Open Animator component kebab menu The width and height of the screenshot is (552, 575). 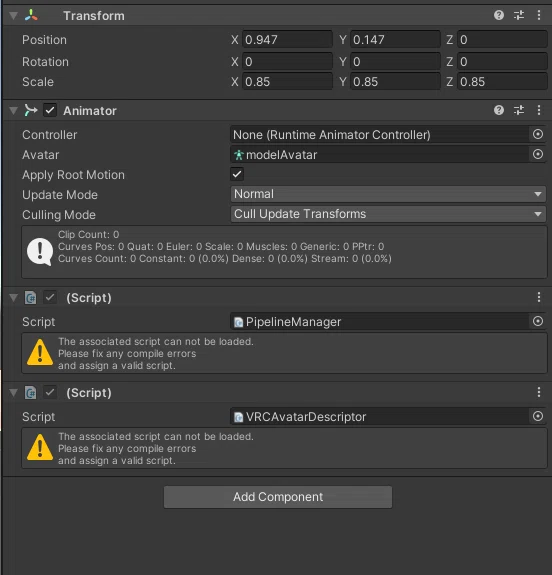pyautogui.click(x=538, y=110)
